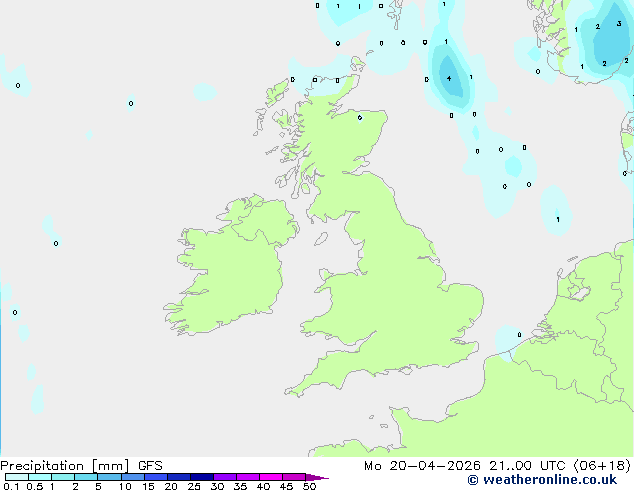Choose the 45–50 mm legend color swatch
The image size is (634, 490).
click(x=294, y=477)
